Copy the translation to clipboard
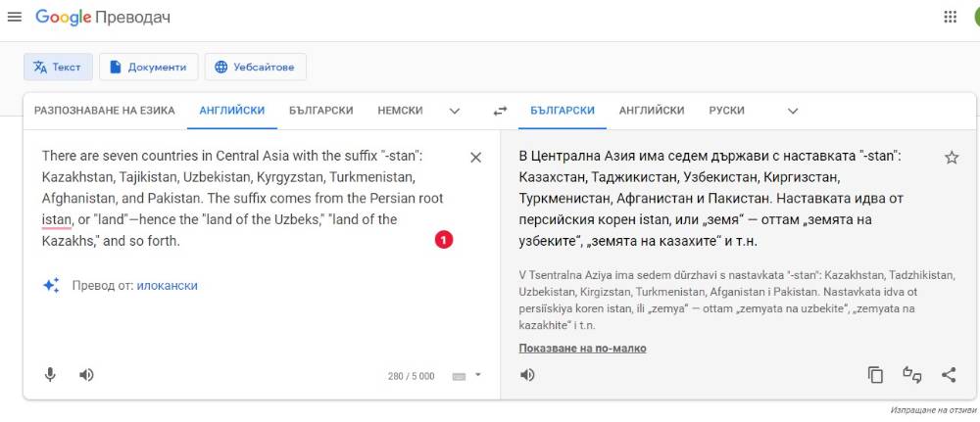Viewport: 980px width, 422px height. (x=875, y=375)
